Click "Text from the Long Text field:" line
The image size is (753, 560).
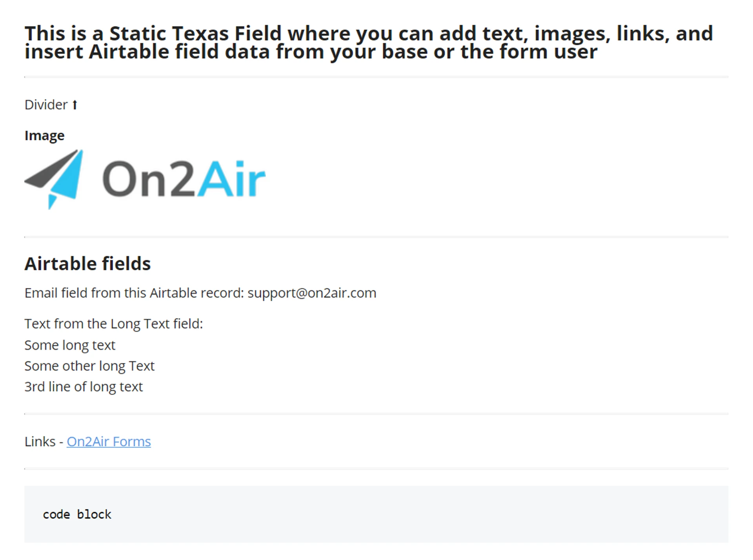pyautogui.click(x=114, y=324)
